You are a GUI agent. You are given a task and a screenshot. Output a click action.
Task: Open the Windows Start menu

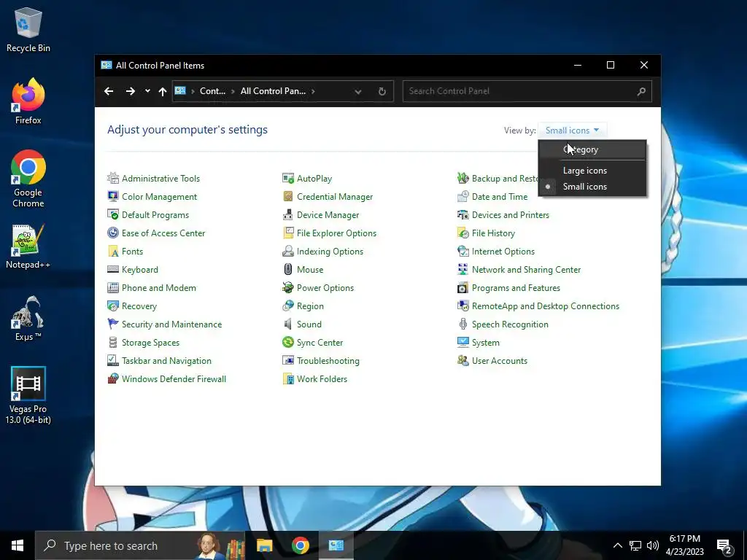tap(18, 545)
